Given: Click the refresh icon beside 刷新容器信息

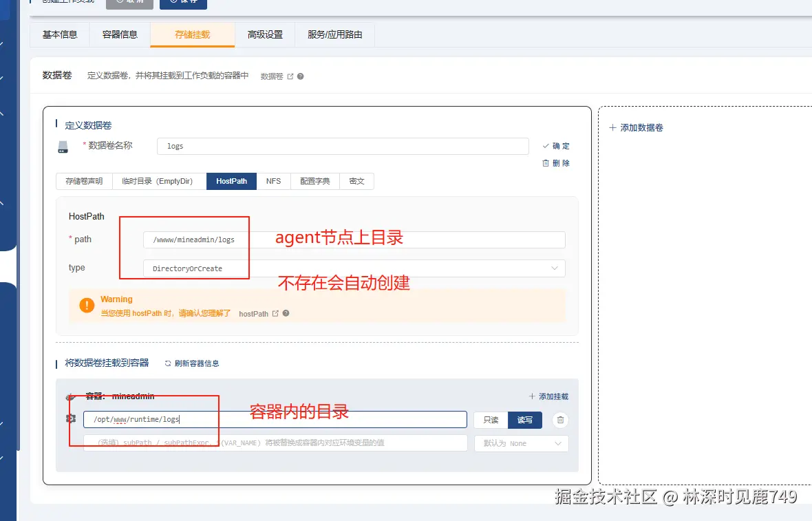Looking at the screenshot, I should click(168, 363).
